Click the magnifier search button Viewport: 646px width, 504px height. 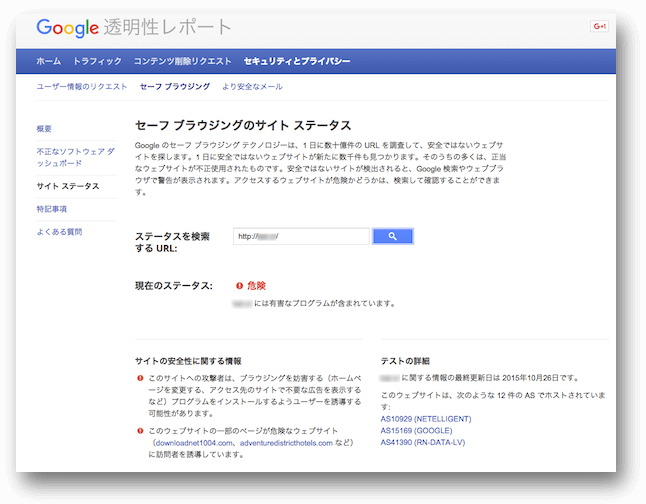pos(393,236)
